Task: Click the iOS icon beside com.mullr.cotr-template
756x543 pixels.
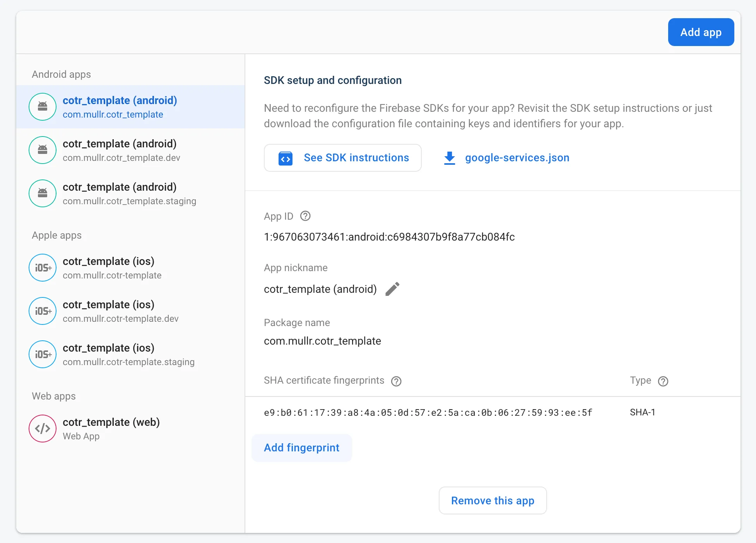Action: pyautogui.click(x=43, y=268)
